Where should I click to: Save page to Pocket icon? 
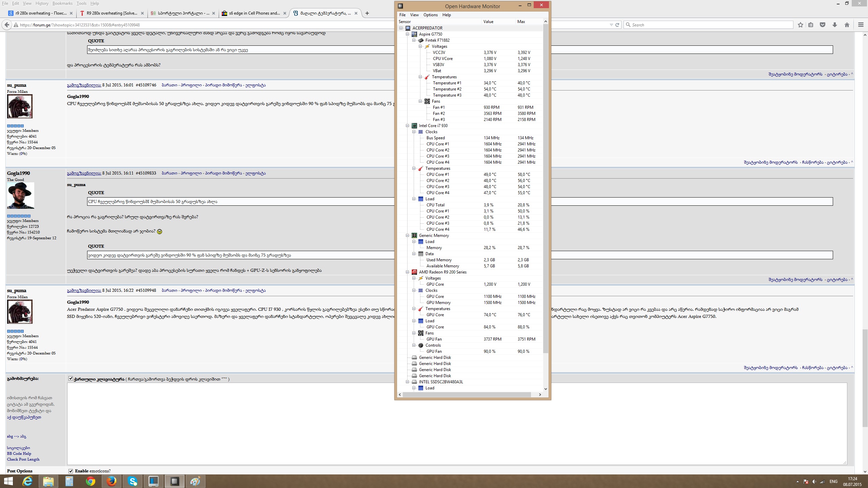[x=823, y=25]
